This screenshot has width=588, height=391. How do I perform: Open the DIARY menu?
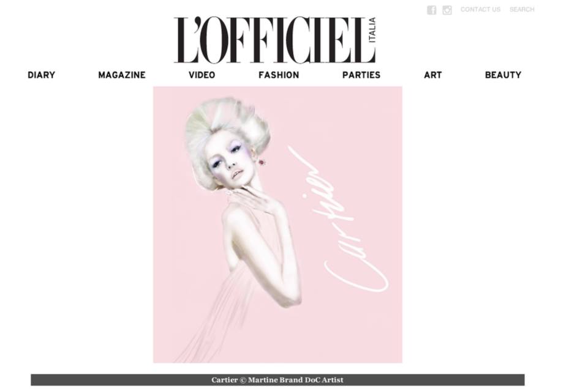pos(41,75)
